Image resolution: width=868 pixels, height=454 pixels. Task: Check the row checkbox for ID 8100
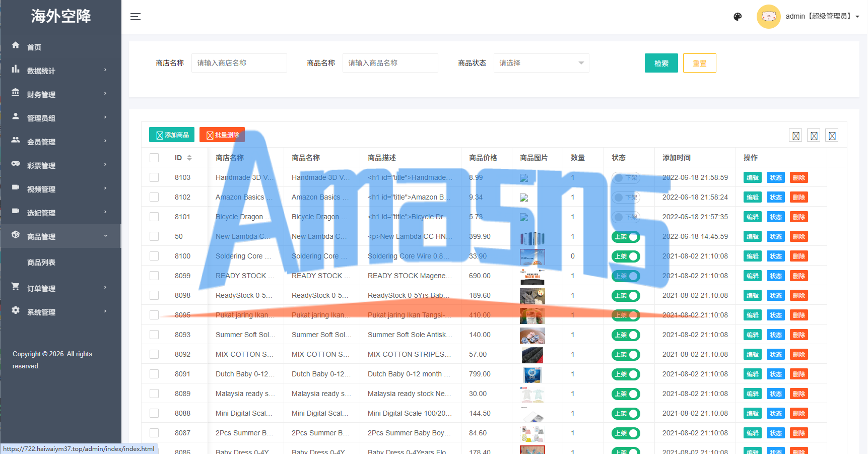click(154, 256)
